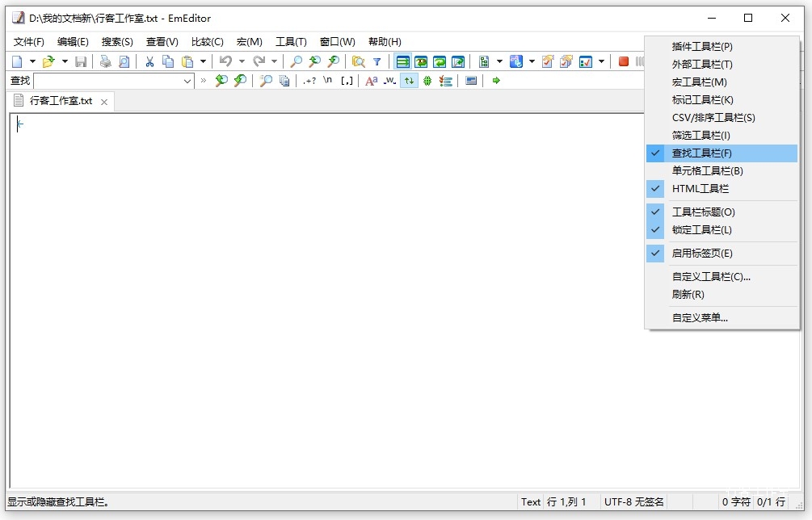Toggle Match Case (Aa) in find toolbar

coord(372,81)
